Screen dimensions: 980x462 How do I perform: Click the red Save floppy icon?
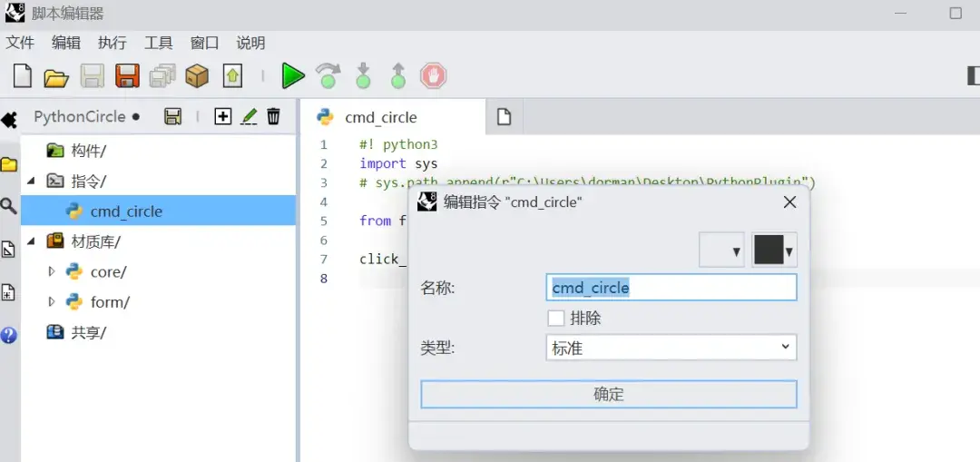pyautogui.click(x=127, y=76)
